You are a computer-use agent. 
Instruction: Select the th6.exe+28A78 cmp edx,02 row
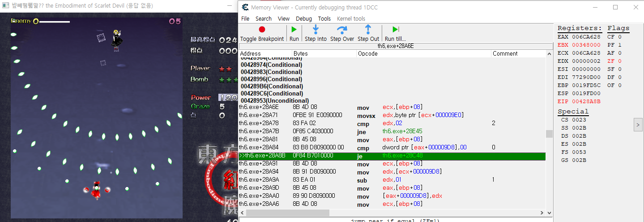[x=392, y=123]
